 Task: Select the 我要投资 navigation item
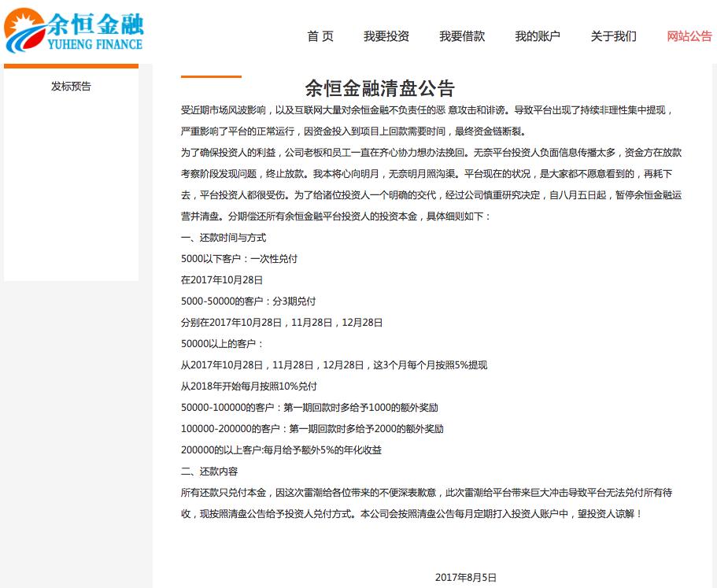(386, 36)
